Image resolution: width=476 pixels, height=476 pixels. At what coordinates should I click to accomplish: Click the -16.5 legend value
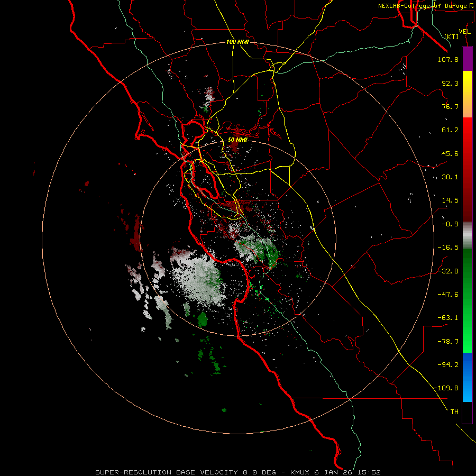448,248
